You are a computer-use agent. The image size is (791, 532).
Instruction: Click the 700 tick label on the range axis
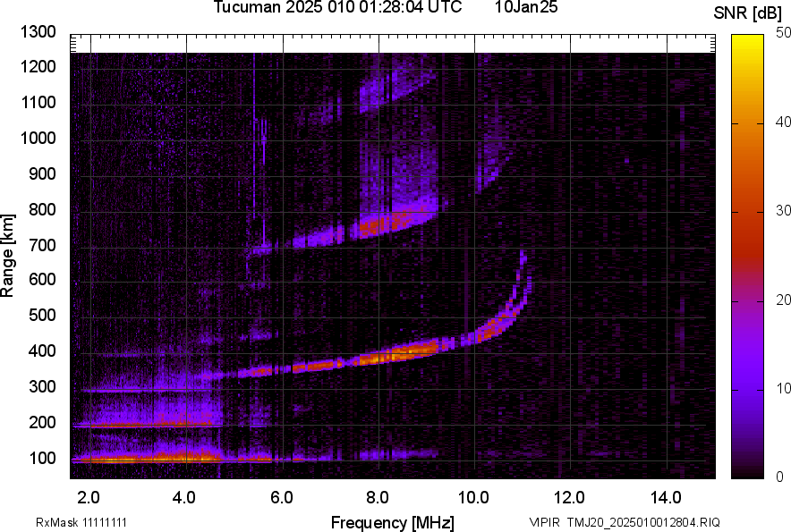(x=43, y=245)
